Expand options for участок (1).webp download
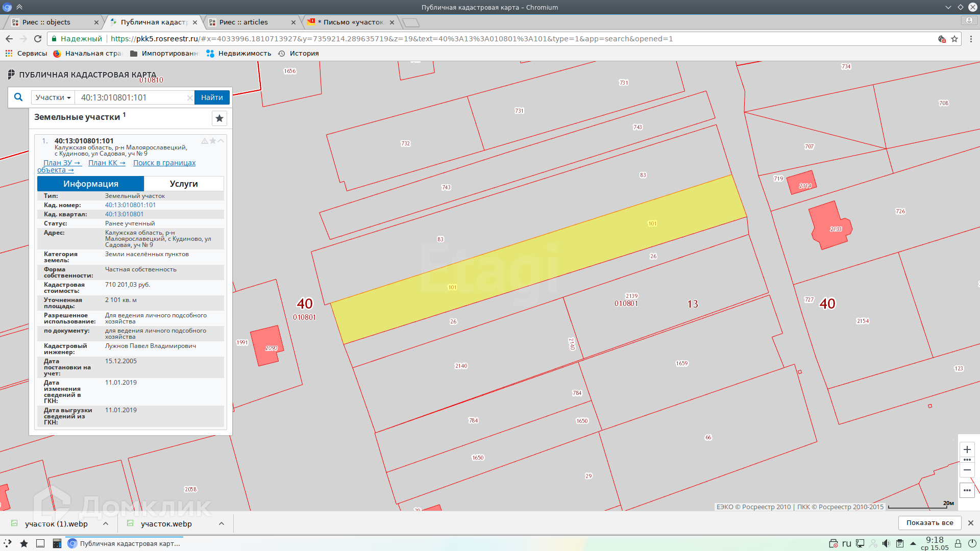 tap(106, 523)
